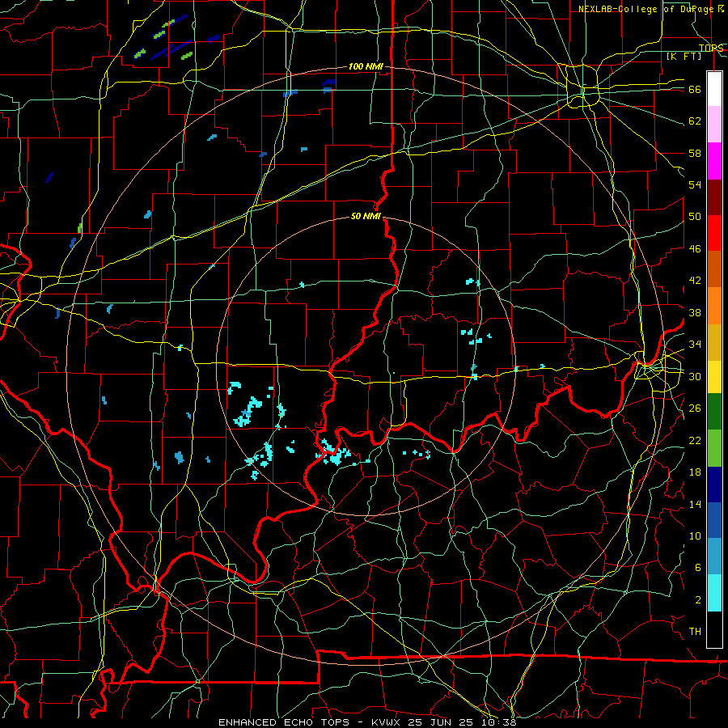Click the 2 scale value

tap(697, 599)
